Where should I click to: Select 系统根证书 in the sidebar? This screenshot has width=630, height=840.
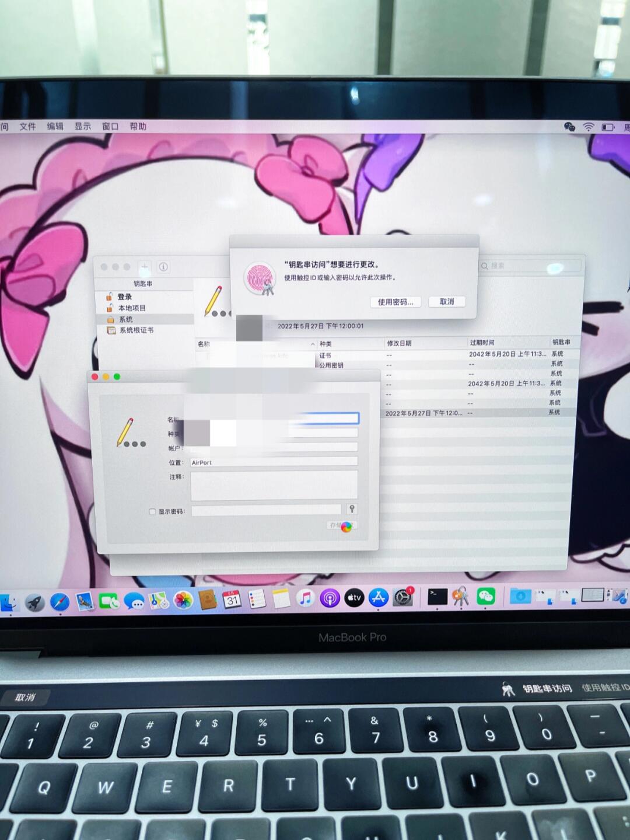pos(136,330)
